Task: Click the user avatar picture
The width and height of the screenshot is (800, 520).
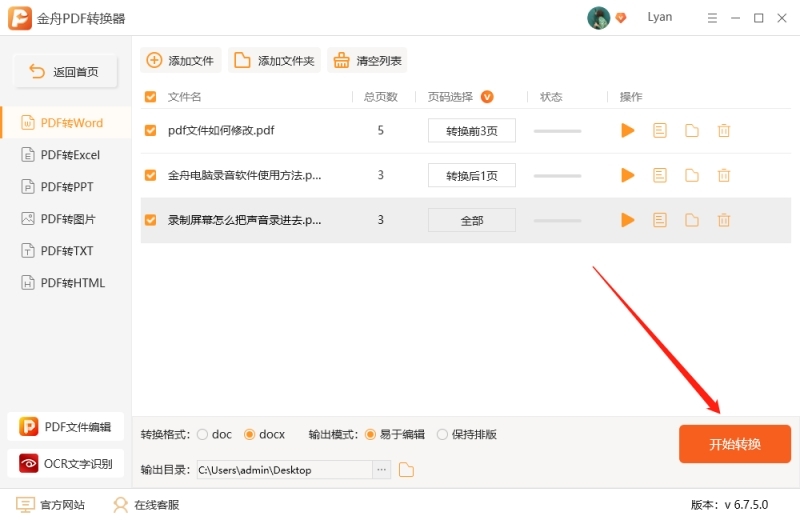Action: [x=598, y=18]
